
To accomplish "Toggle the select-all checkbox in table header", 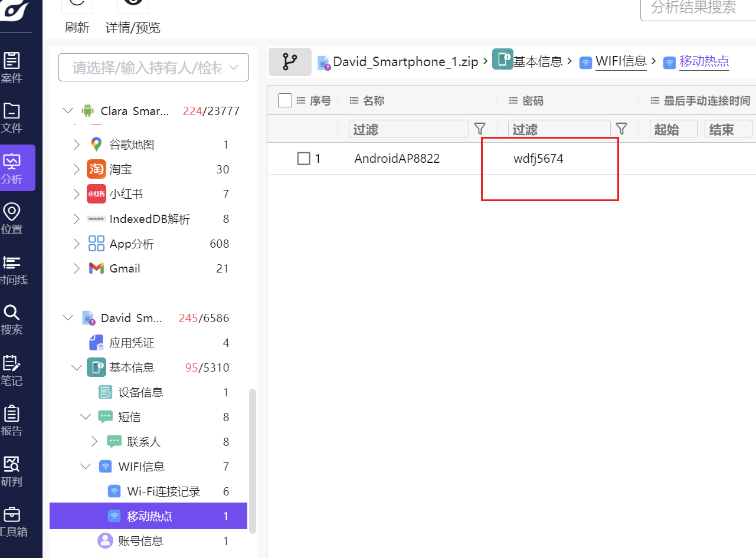I will click(285, 101).
